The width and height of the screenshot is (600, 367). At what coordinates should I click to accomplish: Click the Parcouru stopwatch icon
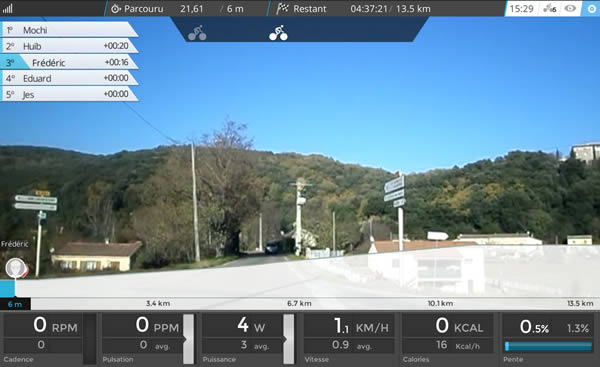116,9
